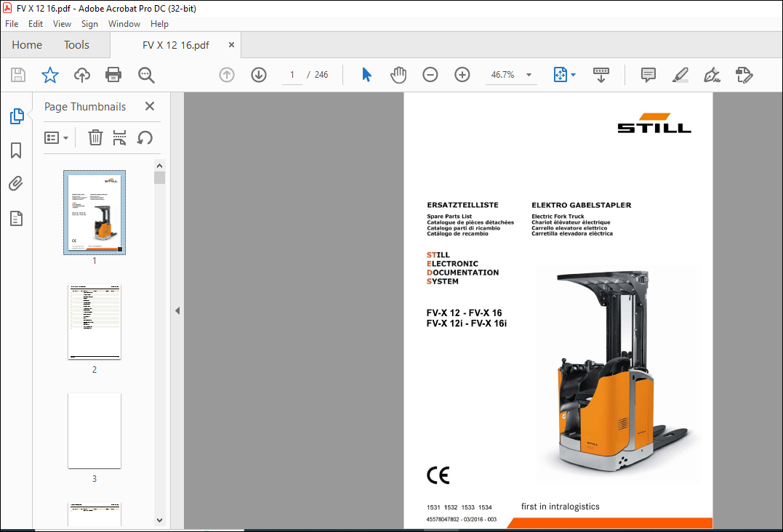Open the Edit menu

click(x=36, y=24)
